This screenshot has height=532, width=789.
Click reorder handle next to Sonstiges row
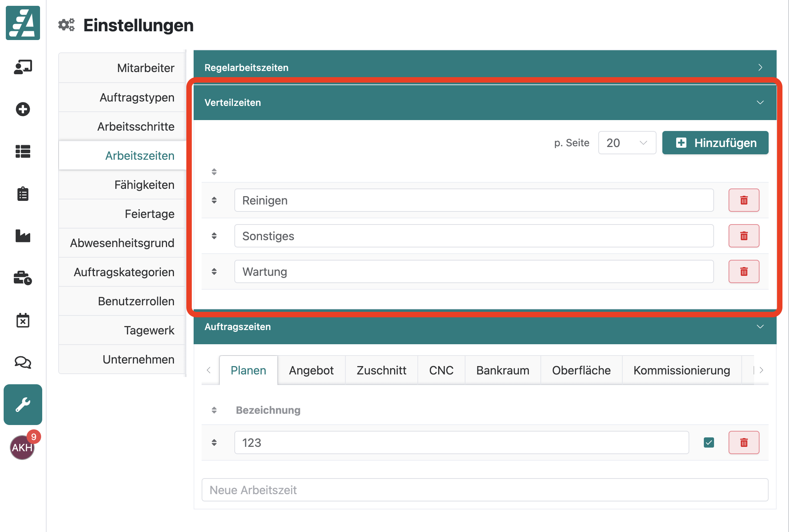[214, 236]
